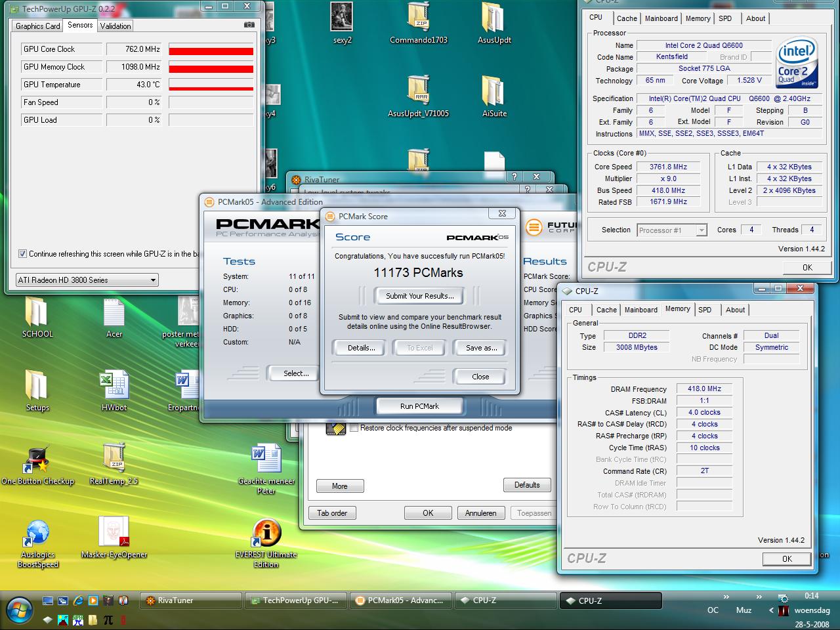Open the Setups folder icon
Viewport: 840px width, 630px height.
[37, 391]
